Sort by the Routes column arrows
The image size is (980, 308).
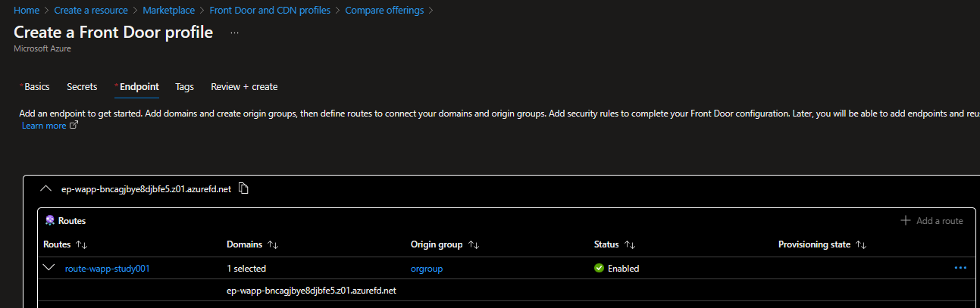click(x=82, y=245)
